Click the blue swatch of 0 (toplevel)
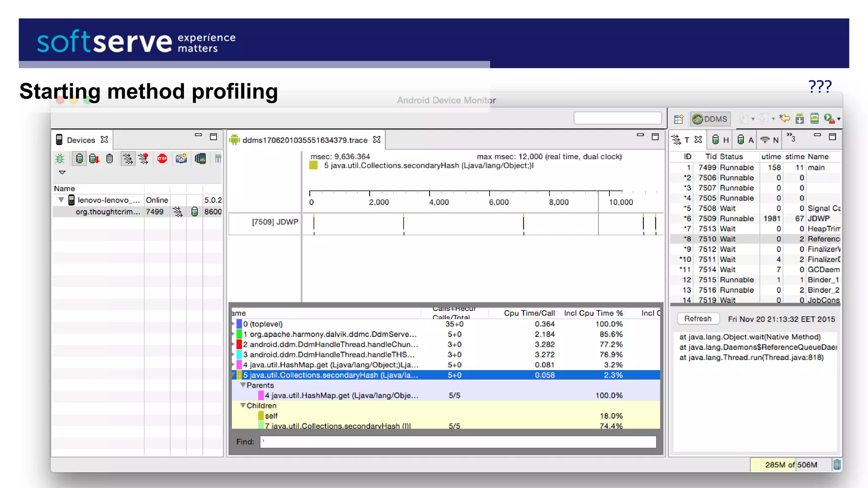This screenshot has width=868, height=488. coord(239,324)
